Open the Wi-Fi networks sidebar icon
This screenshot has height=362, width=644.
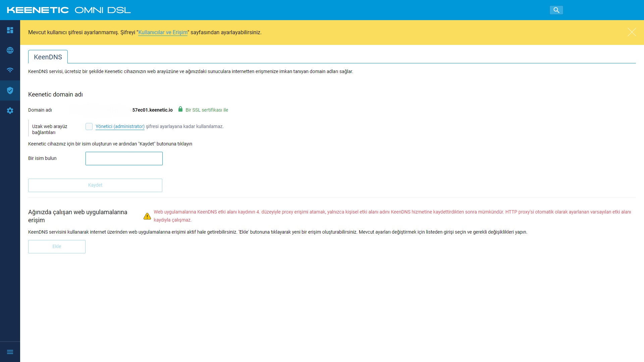pos(10,70)
